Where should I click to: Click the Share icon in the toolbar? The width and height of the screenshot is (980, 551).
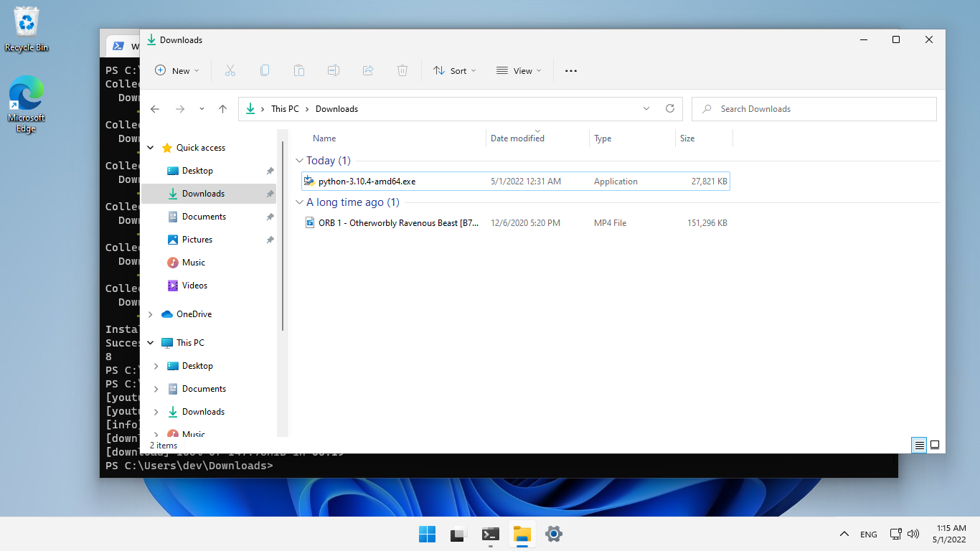[x=367, y=70]
